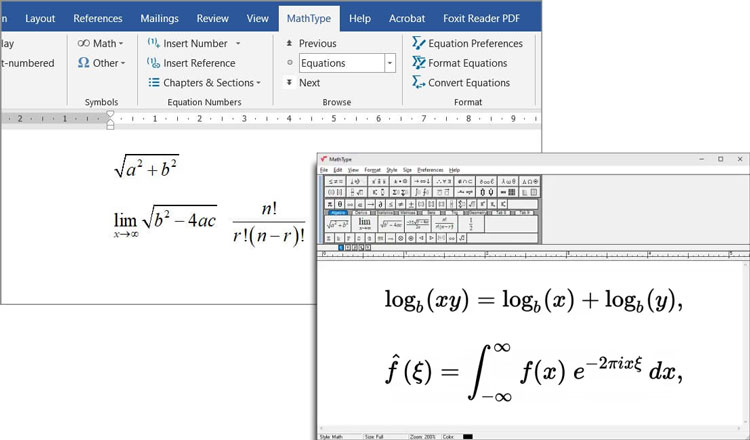Click the Equations text field in Browse group
Screen dimensions: 750x440
(342, 63)
